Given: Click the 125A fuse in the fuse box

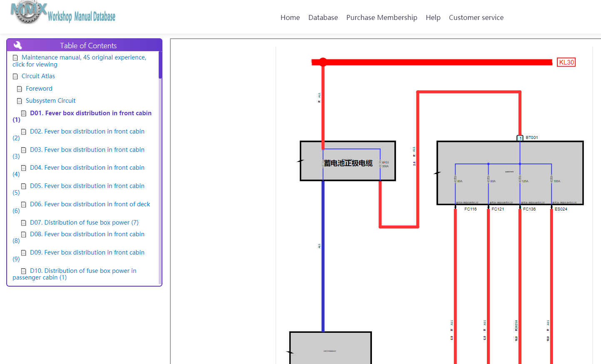Looking at the screenshot, I should click(x=520, y=179).
